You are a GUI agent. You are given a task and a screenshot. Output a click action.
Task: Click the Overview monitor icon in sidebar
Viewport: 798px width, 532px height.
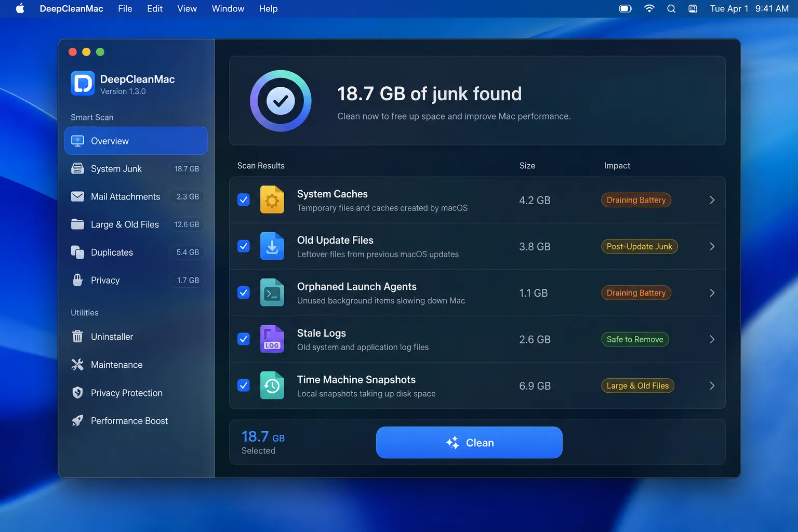[x=77, y=141]
